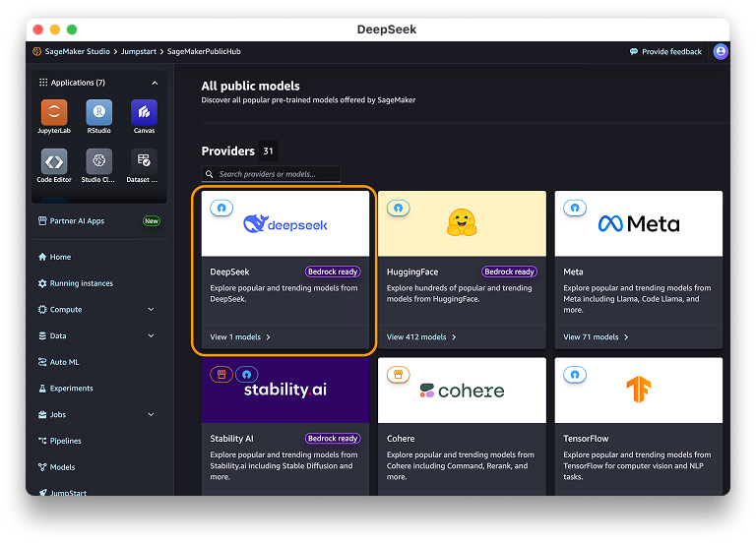The width and height of the screenshot is (756, 543).
Task: Click the Experiments flask icon
Action: [42, 389]
